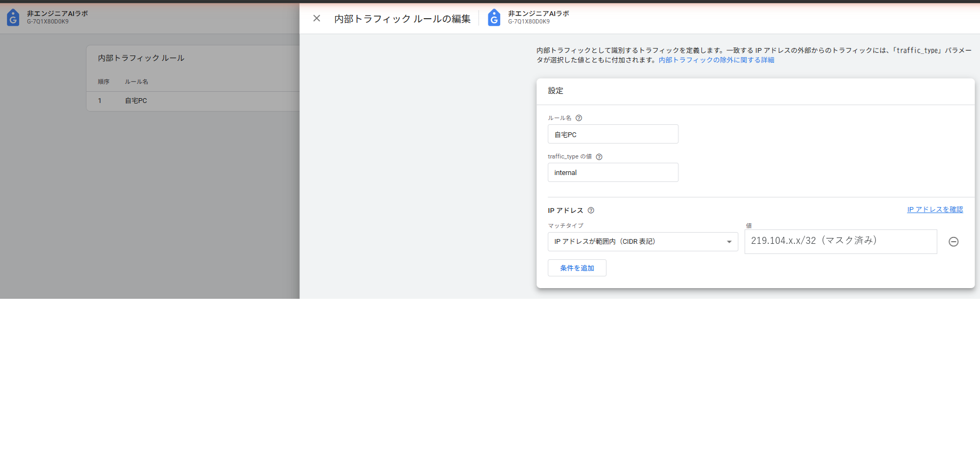
Task: Open help icon next to ルール名 label
Action: pyautogui.click(x=579, y=118)
